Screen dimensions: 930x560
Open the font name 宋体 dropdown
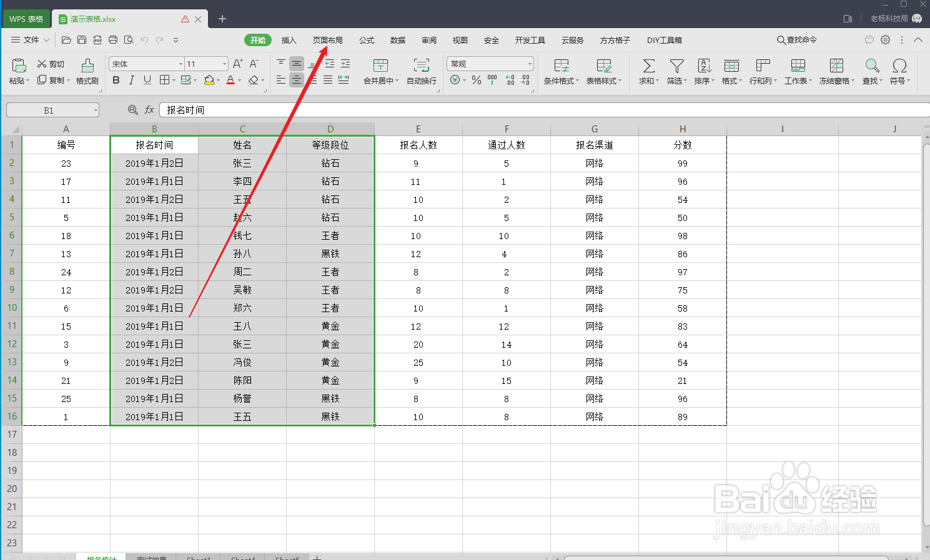coord(181,64)
